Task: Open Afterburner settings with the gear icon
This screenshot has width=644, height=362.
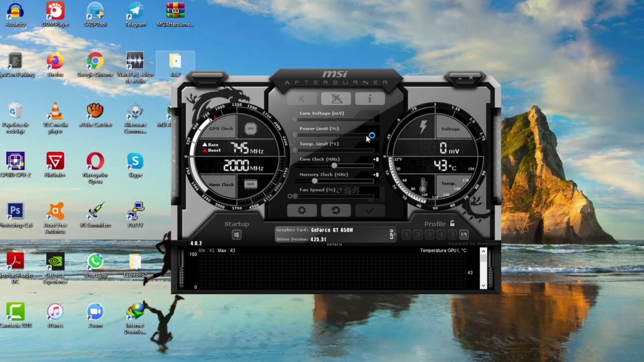Action: (x=302, y=210)
